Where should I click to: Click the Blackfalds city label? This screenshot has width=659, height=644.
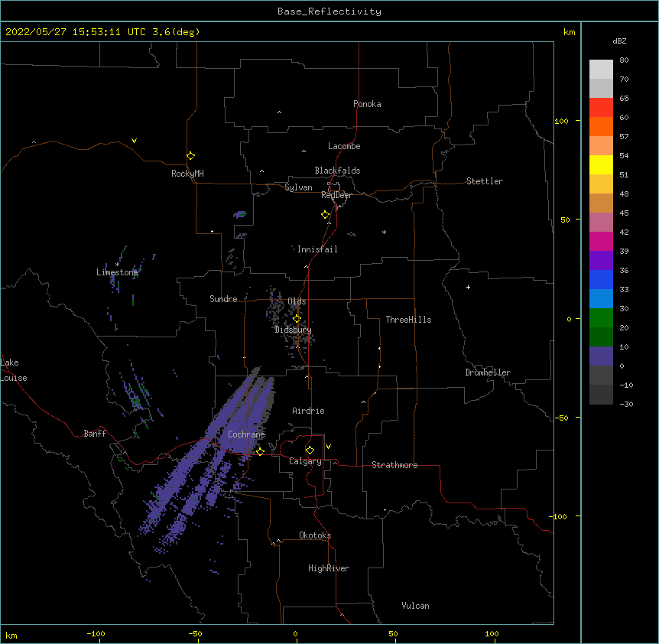[337, 171]
